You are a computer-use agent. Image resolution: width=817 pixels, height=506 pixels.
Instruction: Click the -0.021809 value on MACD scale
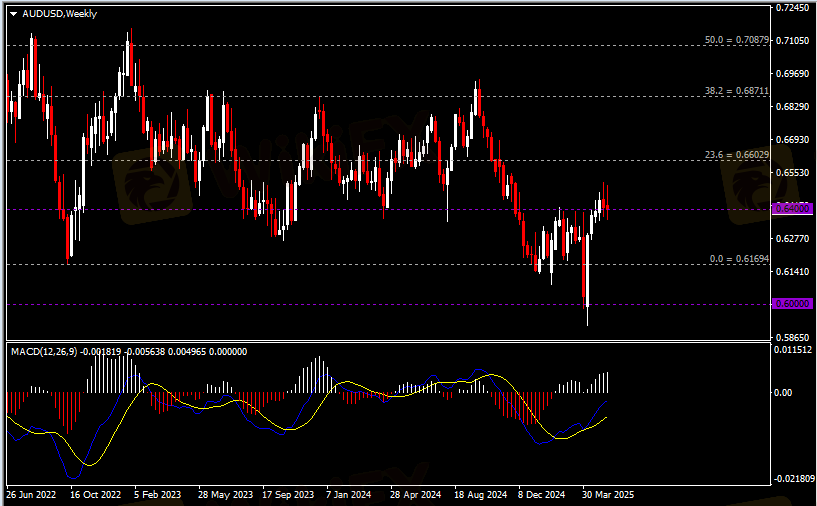point(793,478)
